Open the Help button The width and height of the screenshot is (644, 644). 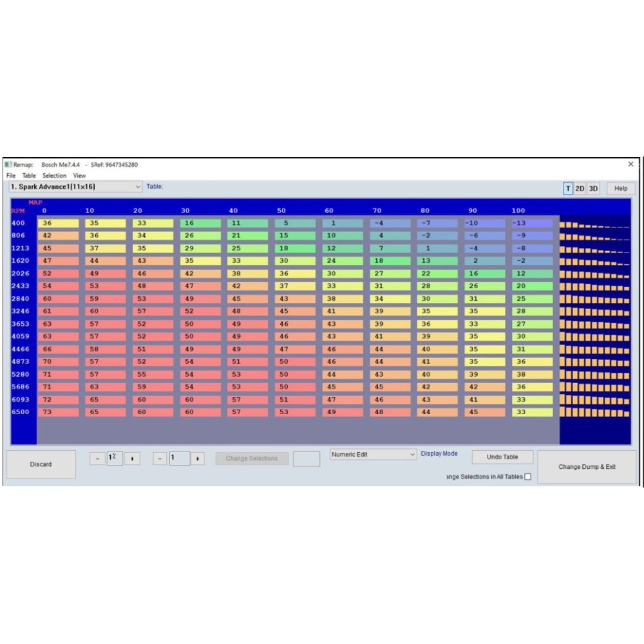pyautogui.click(x=621, y=189)
